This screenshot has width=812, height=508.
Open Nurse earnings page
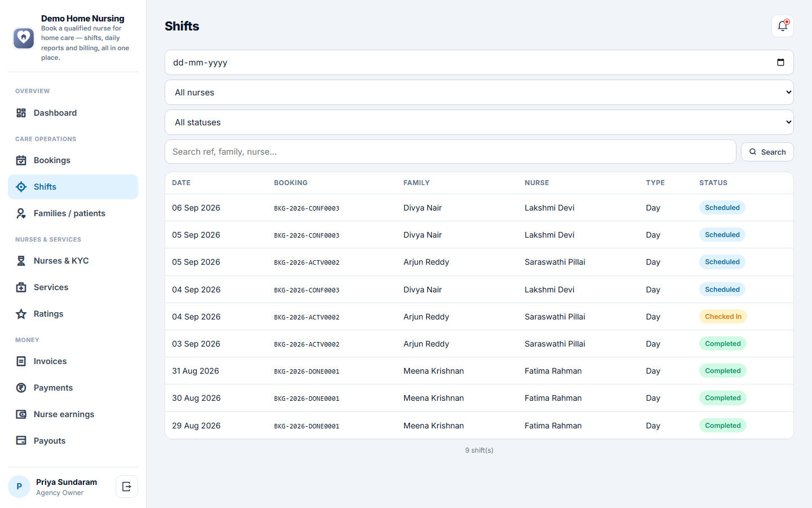[x=73, y=414]
